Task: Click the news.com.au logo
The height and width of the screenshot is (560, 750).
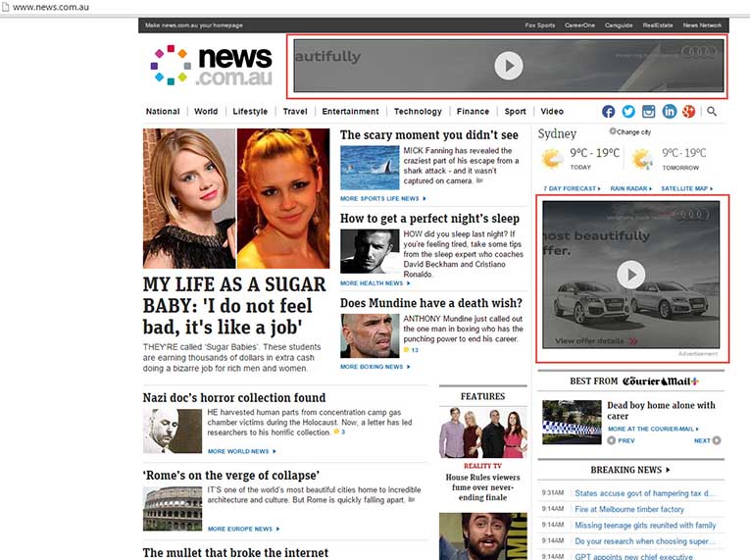Action: click(x=212, y=66)
